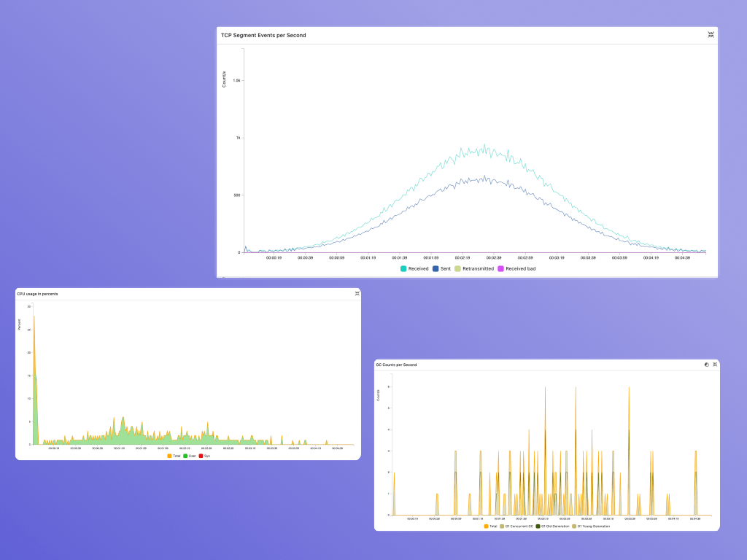Click the 1.5k y-axis label in TCP chart

click(x=236, y=80)
